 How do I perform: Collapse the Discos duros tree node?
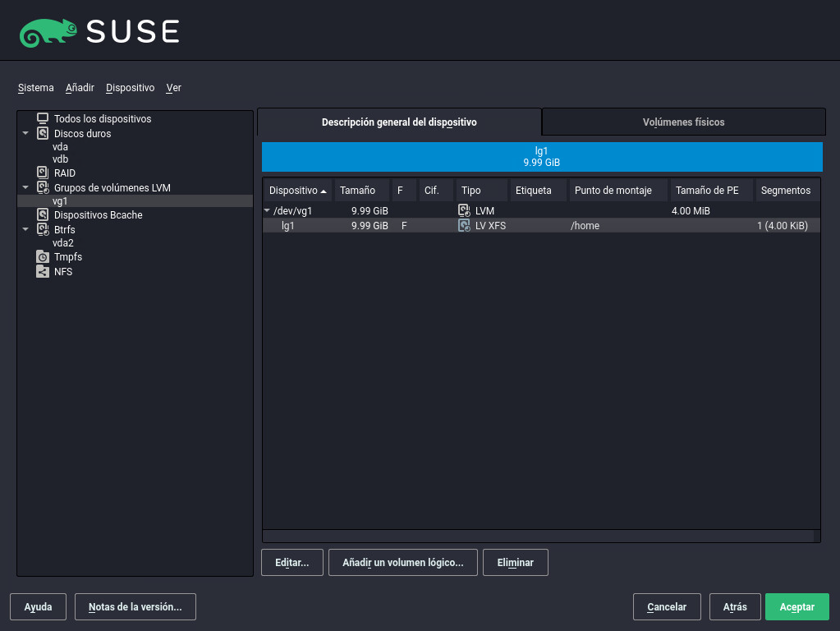(25, 133)
